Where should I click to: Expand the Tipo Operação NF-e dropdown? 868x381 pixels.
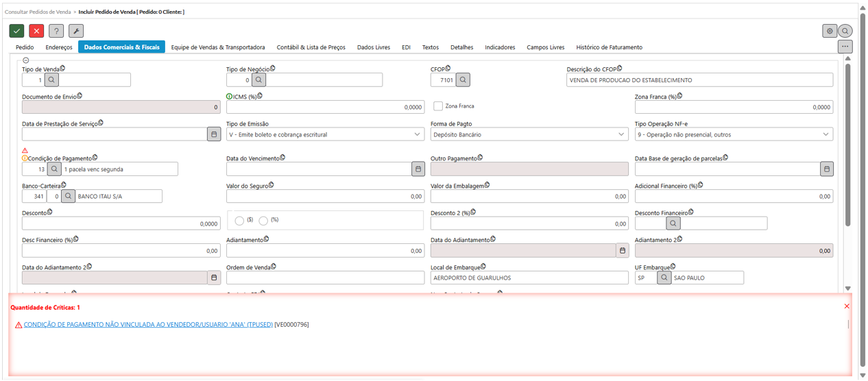(x=734, y=134)
